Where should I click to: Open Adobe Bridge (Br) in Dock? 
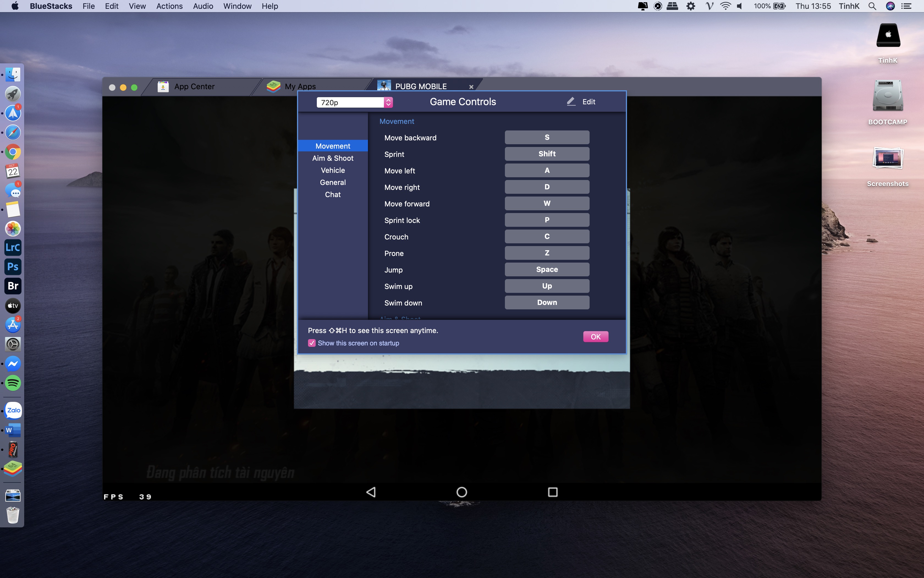[13, 286]
